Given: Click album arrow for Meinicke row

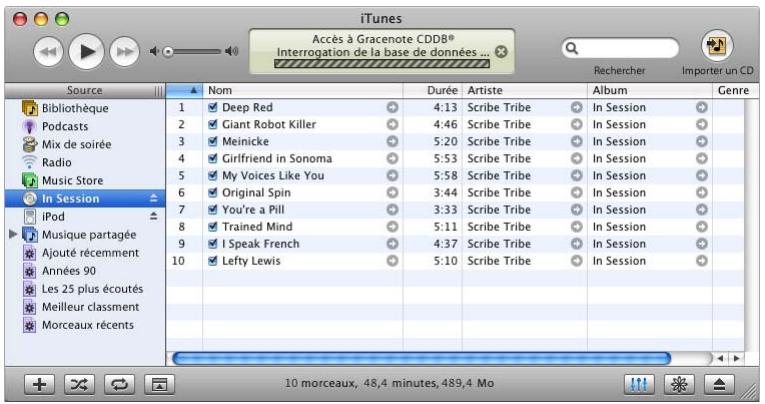Looking at the screenshot, I should click(702, 141).
